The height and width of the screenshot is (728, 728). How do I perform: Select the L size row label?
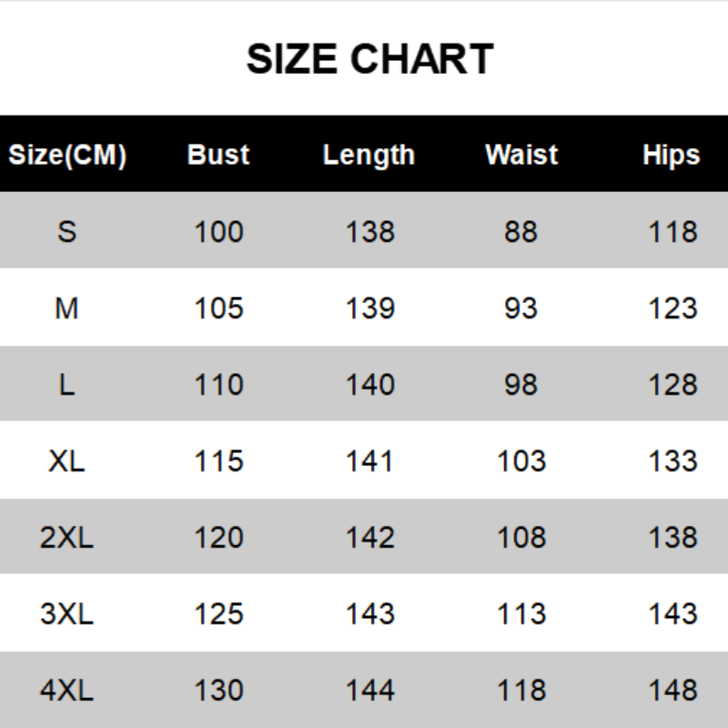67,385
